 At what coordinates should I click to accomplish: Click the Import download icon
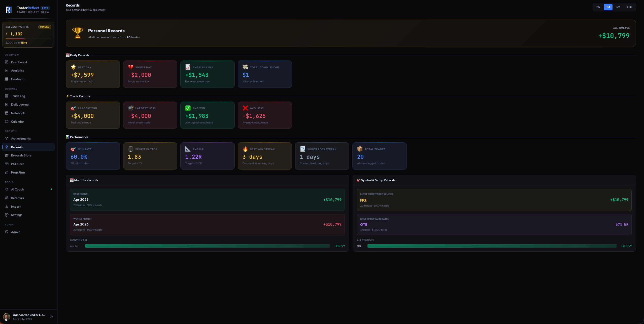click(x=7, y=206)
